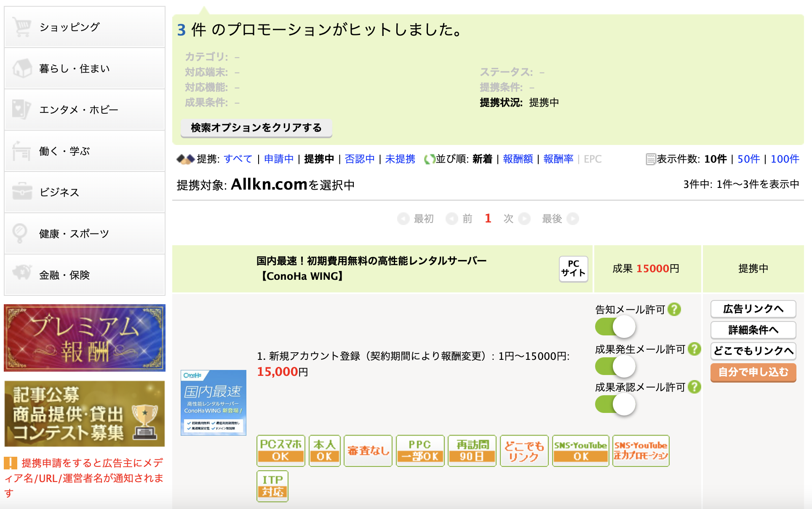Toggle the 成果発生メール許可 switch

(x=615, y=366)
